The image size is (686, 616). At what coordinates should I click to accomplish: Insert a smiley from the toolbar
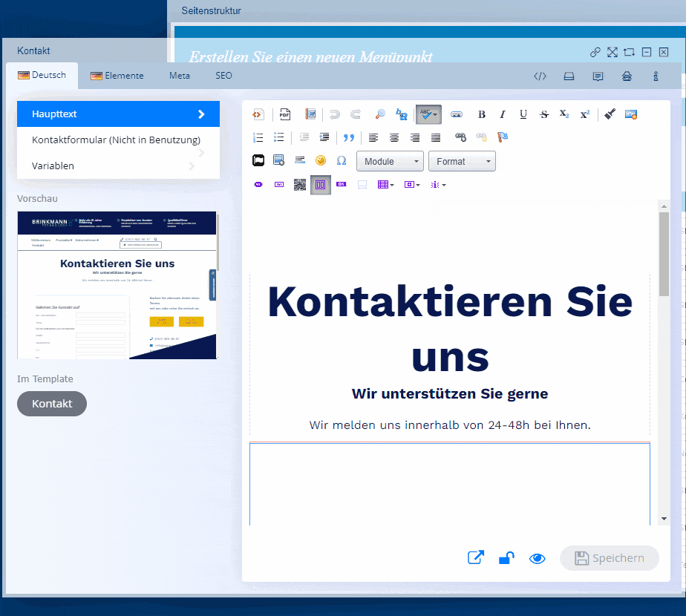[321, 160]
